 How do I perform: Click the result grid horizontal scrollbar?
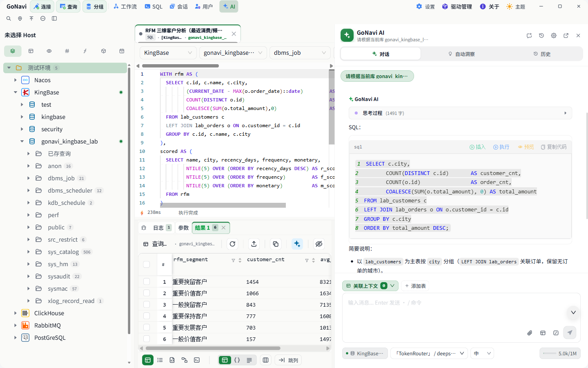(x=213, y=348)
